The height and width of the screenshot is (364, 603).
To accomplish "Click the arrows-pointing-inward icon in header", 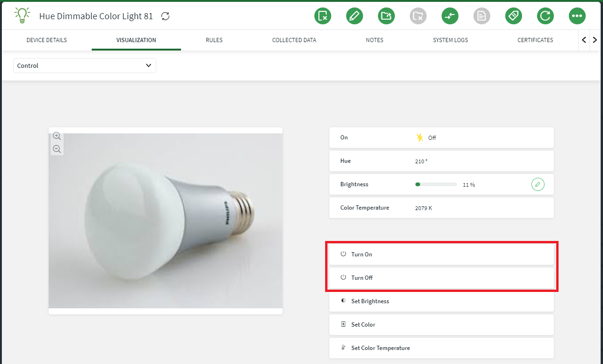I will tap(450, 16).
